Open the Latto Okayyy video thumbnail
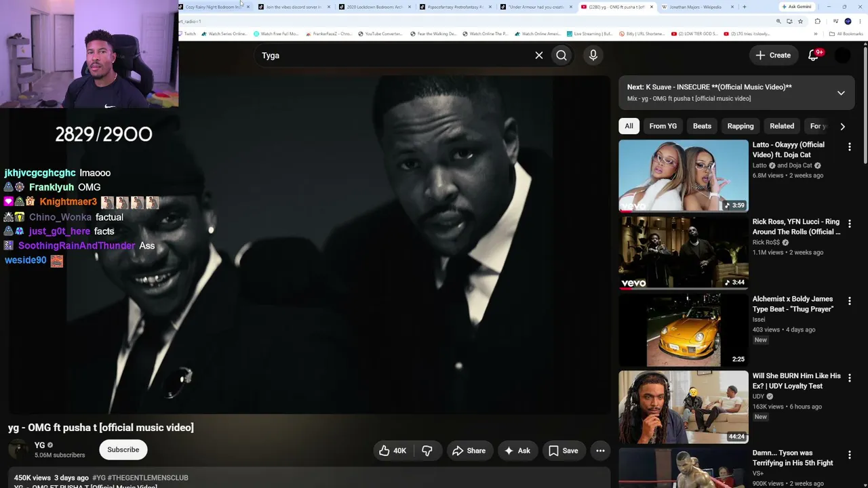Viewport: 868px width, 488px height. click(684, 176)
